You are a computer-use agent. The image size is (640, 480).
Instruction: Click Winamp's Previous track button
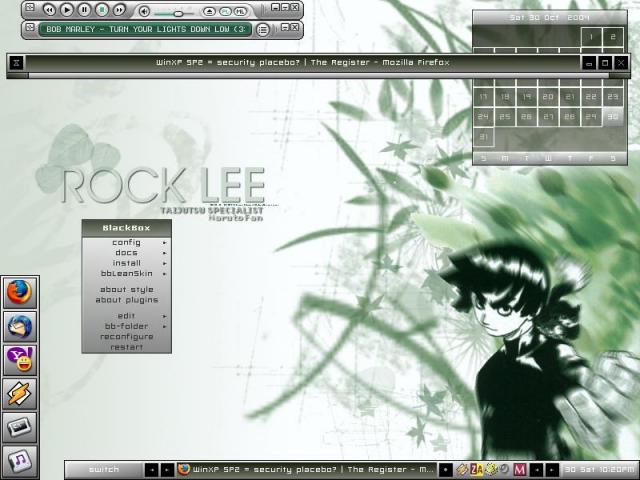point(49,10)
